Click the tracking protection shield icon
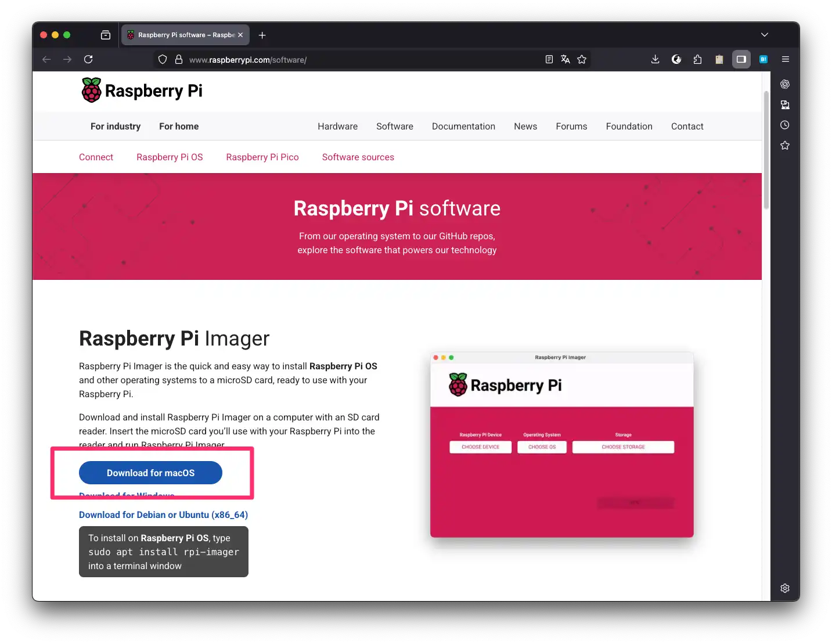Viewport: 832px width, 644px height. click(x=163, y=59)
